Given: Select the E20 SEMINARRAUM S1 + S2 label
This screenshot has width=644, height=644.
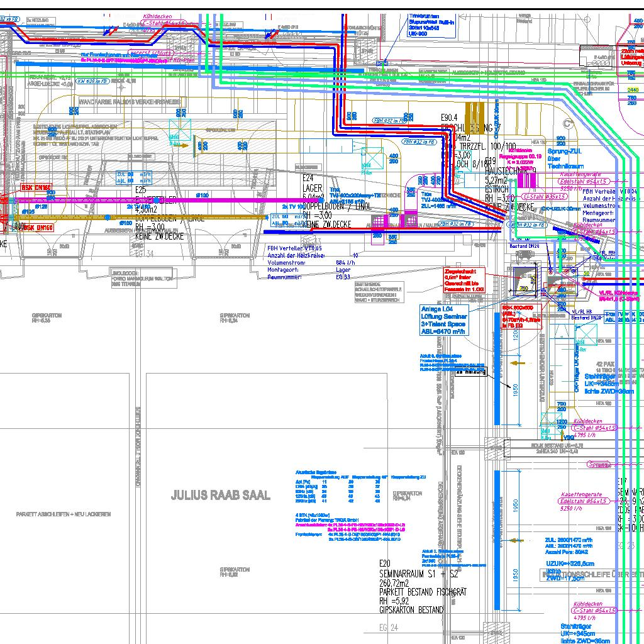Looking at the screenshot, I should [x=423, y=587].
